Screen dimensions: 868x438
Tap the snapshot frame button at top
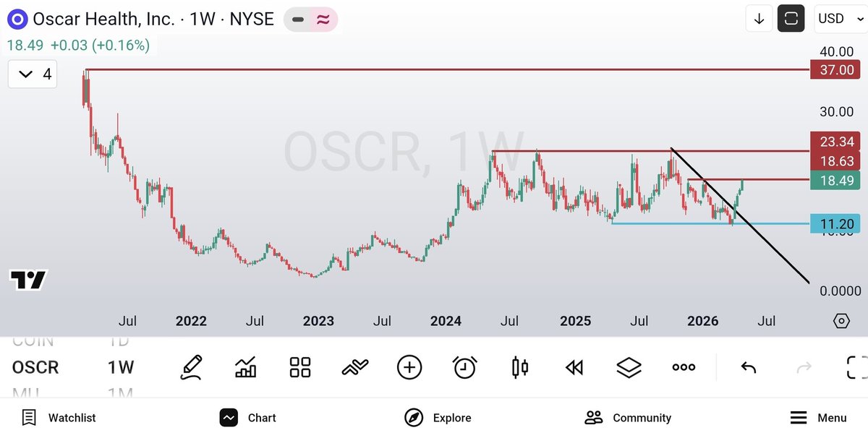click(x=791, y=19)
